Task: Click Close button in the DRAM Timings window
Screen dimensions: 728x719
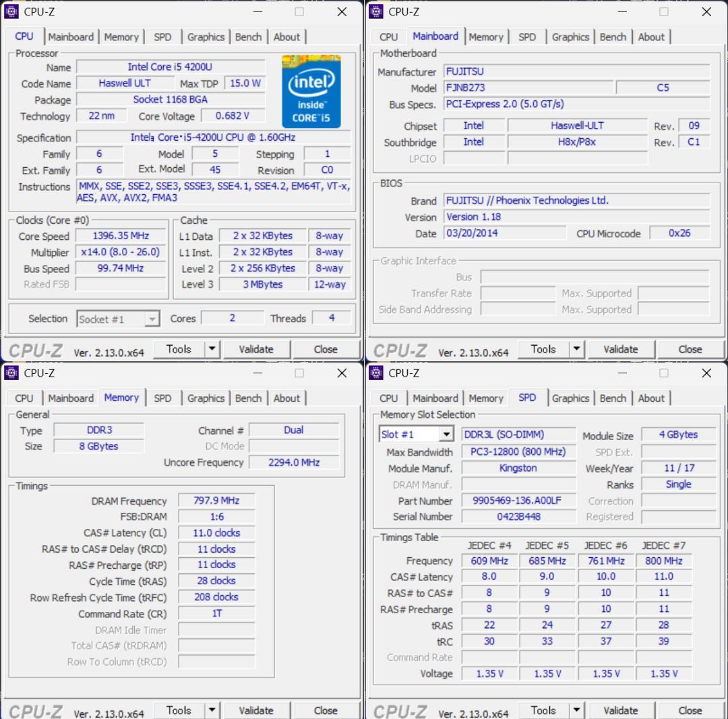Action: [x=326, y=711]
